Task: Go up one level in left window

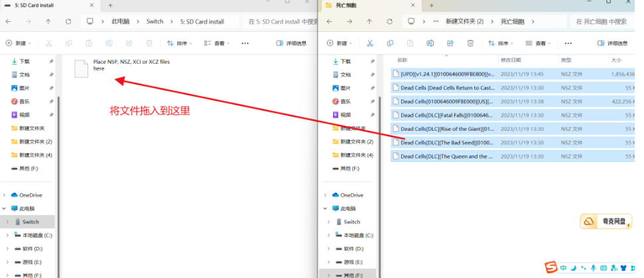Action: pyautogui.click(x=48, y=21)
